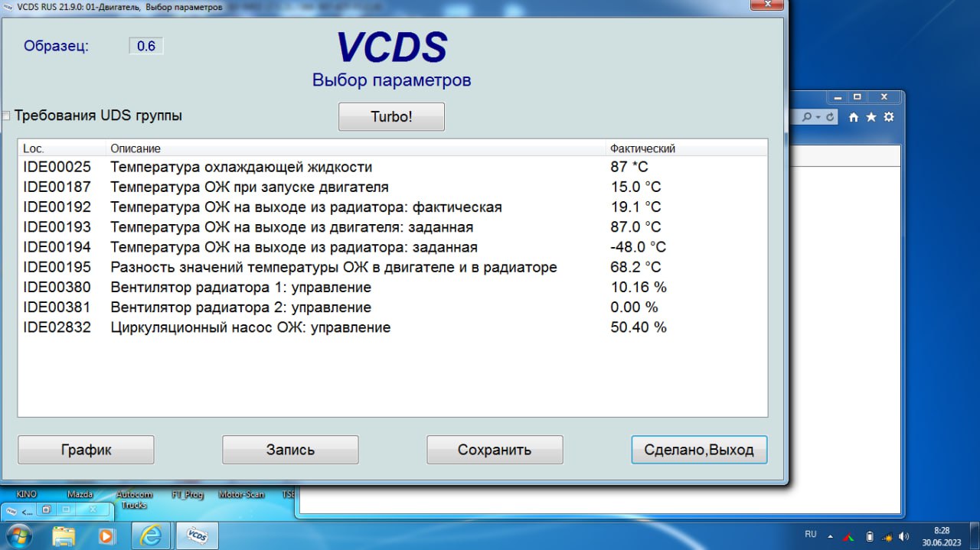Select row IDE00187 in the list

pos(392,187)
